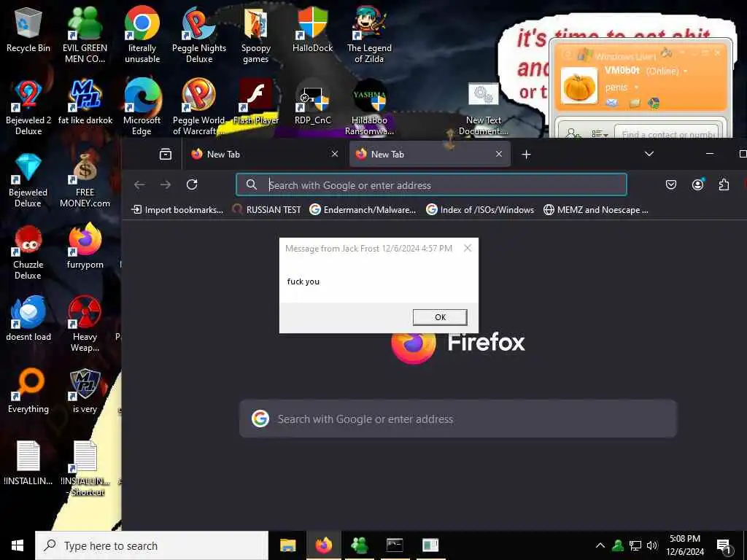
Task: Click the pumpkin display picture in Messenger
Action: coord(578,86)
